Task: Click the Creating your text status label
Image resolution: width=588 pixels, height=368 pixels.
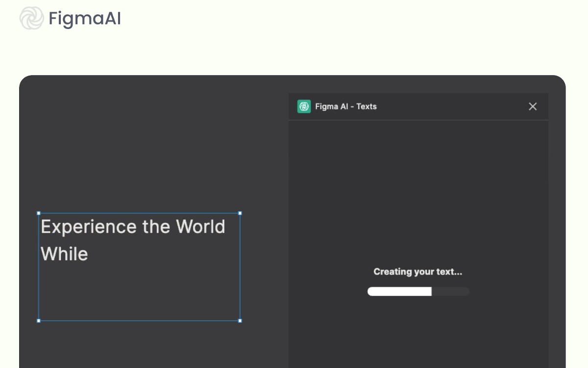Action: 417,271
